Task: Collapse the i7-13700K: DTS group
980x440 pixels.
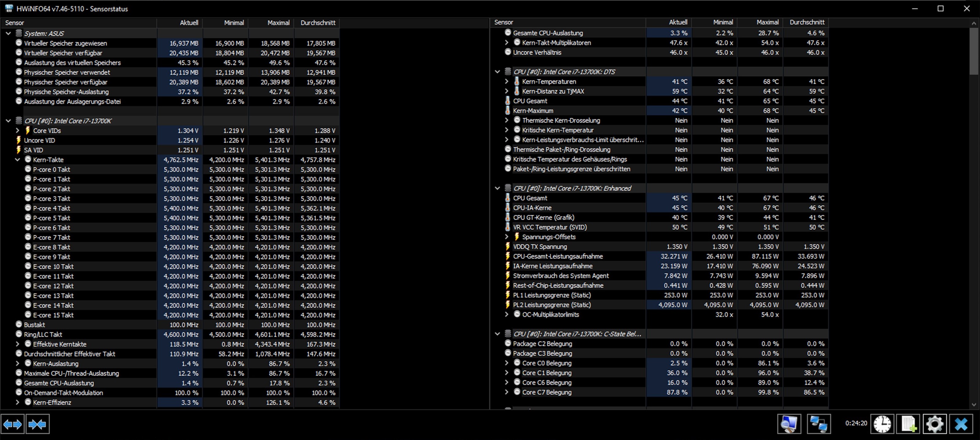Action: point(497,72)
